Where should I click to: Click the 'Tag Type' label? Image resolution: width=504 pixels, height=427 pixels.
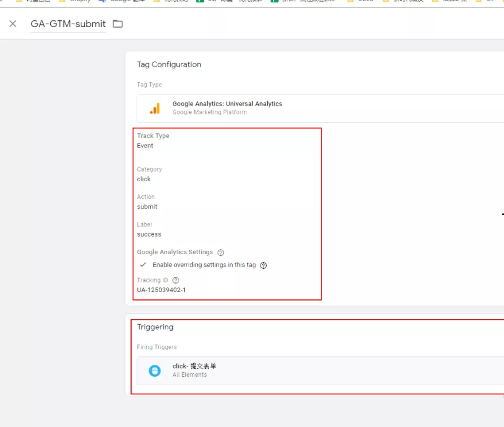[x=150, y=85]
